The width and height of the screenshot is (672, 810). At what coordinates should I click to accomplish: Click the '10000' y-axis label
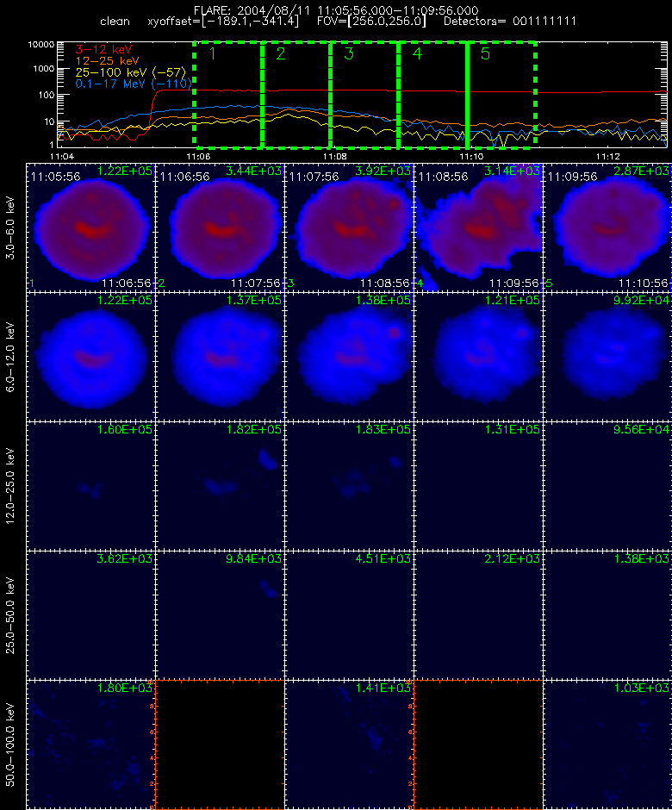(x=41, y=45)
